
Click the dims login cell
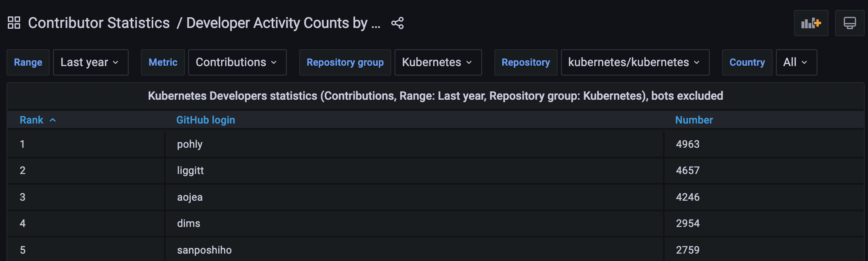tap(189, 224)
